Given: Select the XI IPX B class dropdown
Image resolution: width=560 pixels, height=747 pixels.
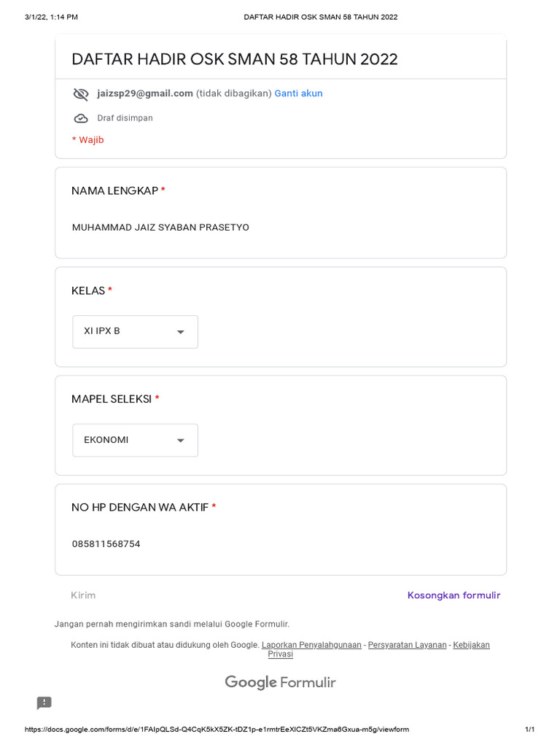Looking at the screenshot, I should [124, 332].
